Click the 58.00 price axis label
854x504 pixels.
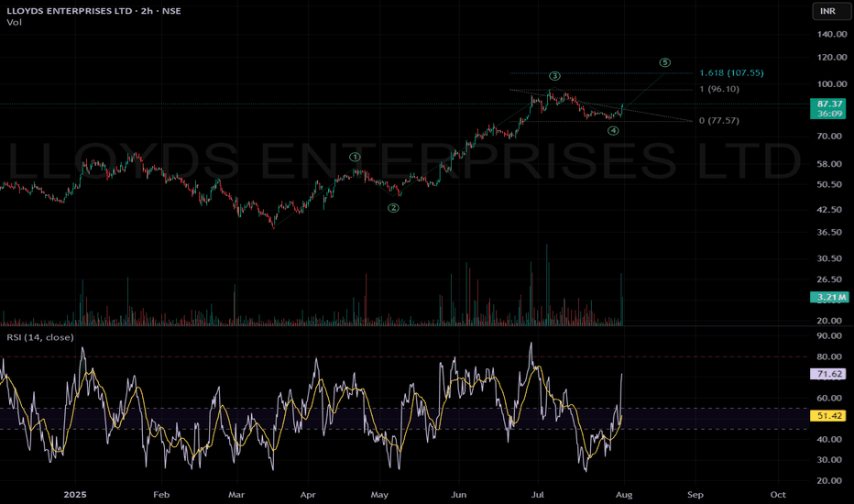pos(829,164)
